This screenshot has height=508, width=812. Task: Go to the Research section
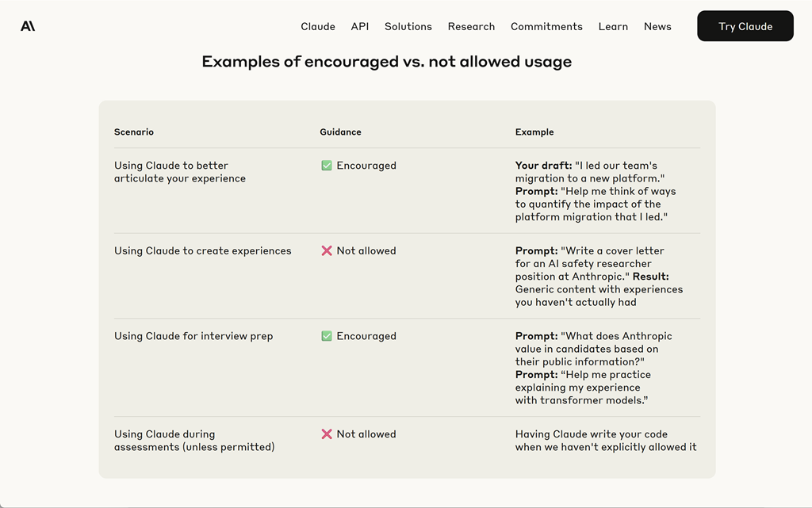click(x=471, y=26)
